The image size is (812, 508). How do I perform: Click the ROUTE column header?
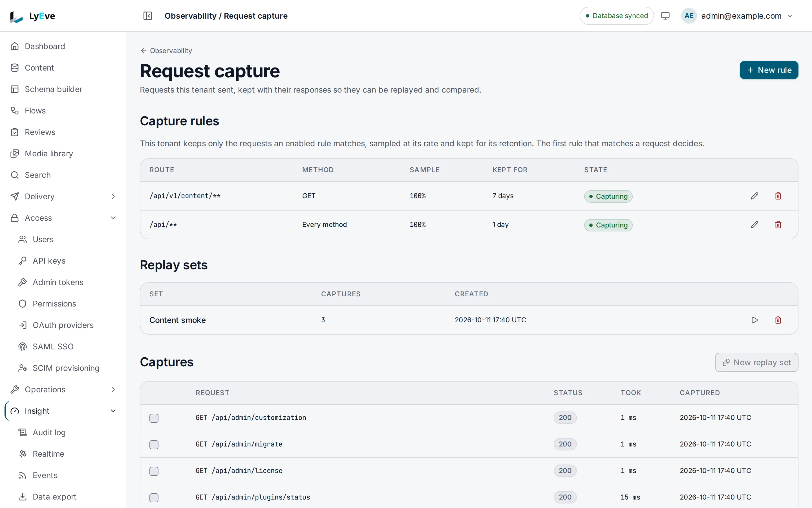coord(162,170)
